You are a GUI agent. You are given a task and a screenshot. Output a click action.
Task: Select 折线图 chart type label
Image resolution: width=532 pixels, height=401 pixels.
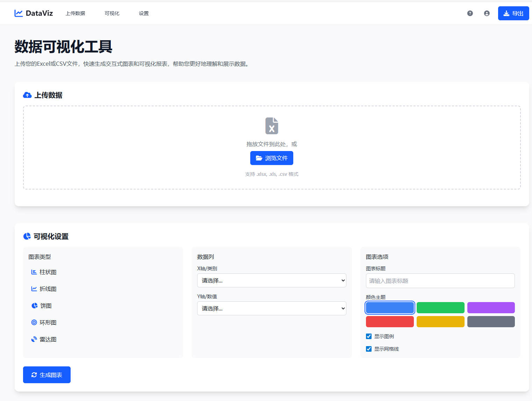click(48, 289)
